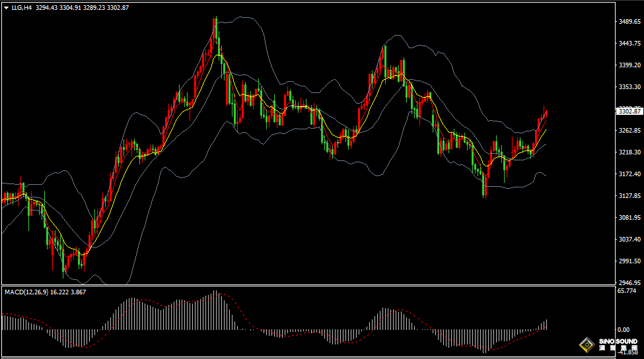Click the 3037.40 price axis label
The width and height of the screenshot is (644, 359).
tap(629, 240)
